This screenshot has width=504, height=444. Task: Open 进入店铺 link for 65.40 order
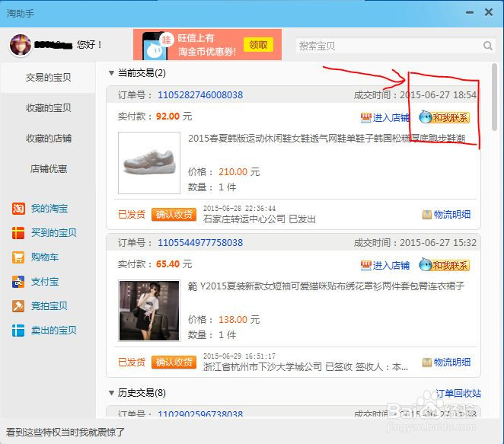[x=391, y=265]
